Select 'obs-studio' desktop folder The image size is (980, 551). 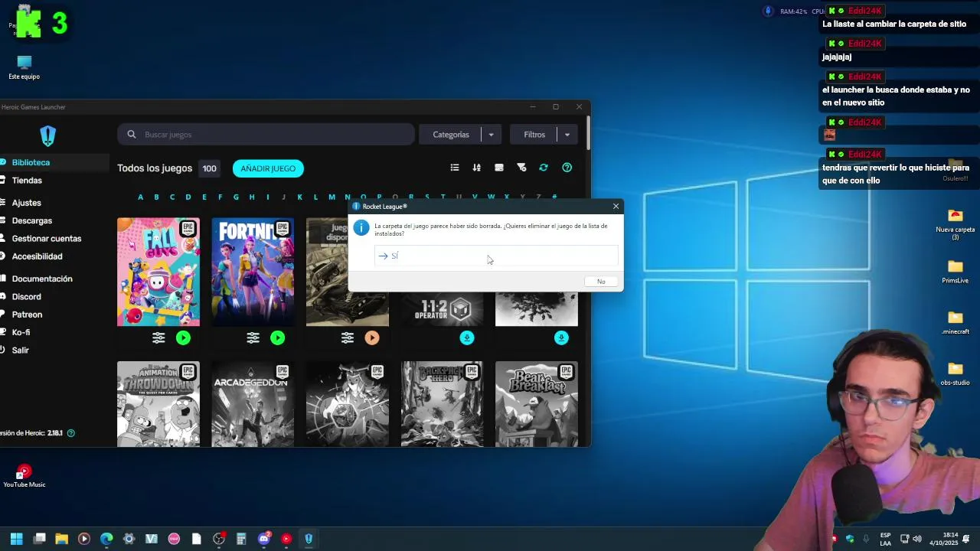pos(955,373)
